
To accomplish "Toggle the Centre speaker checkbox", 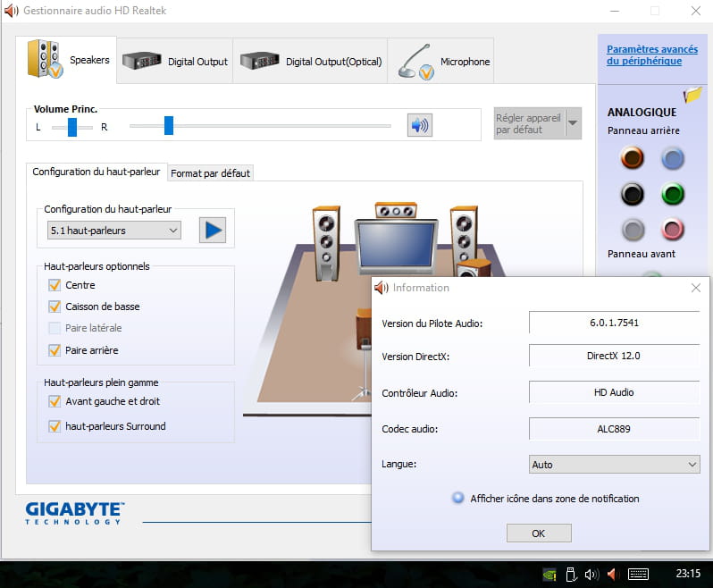I will coord(55,285).
